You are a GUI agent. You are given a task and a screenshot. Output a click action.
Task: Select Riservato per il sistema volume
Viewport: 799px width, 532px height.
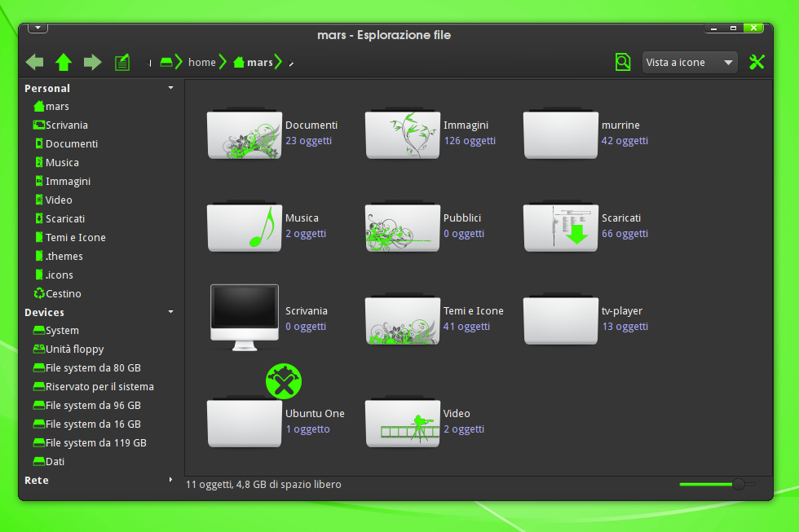pos(93,387)
